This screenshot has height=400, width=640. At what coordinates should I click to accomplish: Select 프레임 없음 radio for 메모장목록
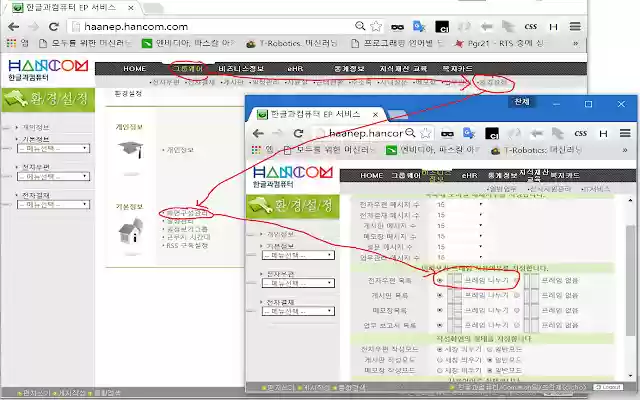[517, 310]
